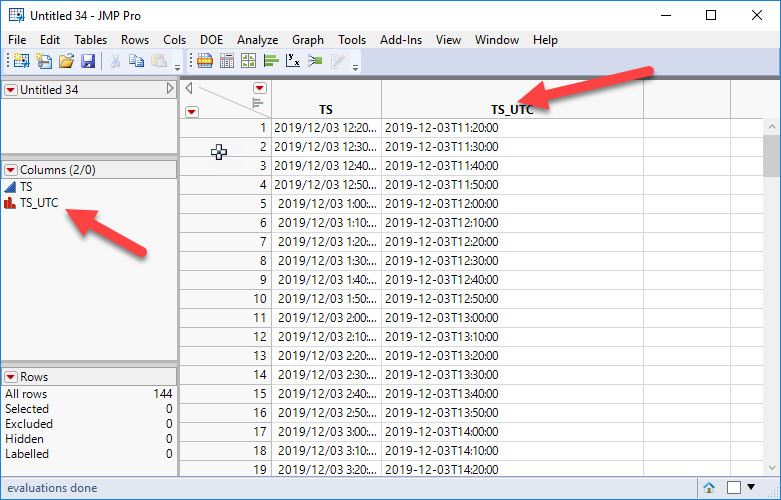Open the first toolbar's overflow options arrow

coord(177,67)
